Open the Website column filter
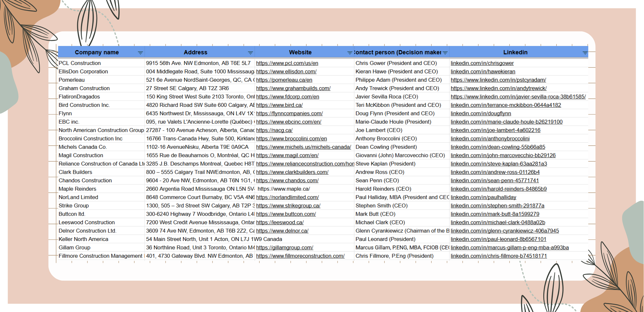The image size is (644, 312). click(x=350, y=53)
